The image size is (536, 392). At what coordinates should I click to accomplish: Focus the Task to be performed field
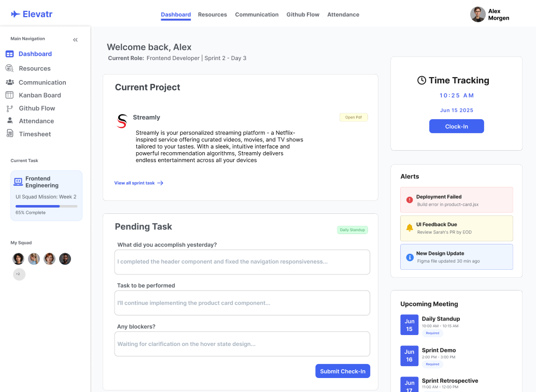point(242,303)
